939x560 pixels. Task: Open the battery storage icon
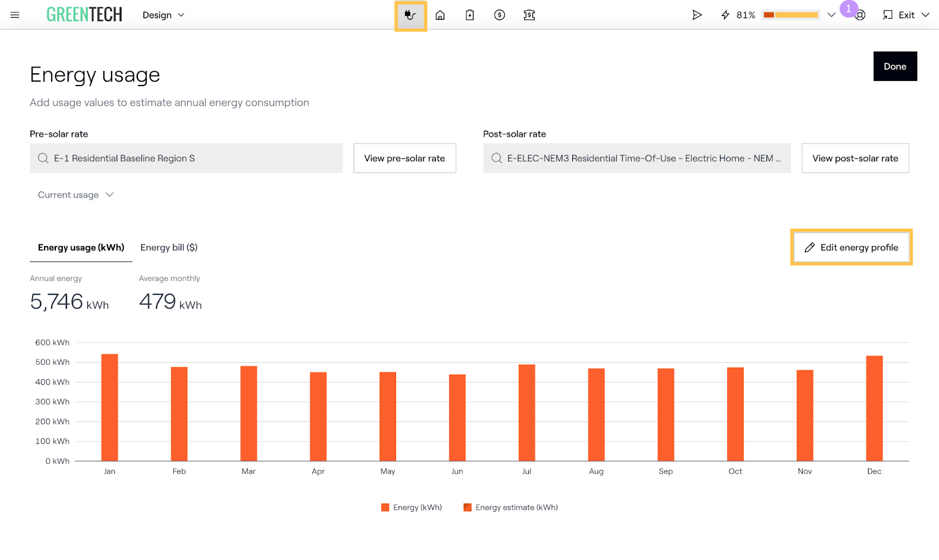[469, 15]
